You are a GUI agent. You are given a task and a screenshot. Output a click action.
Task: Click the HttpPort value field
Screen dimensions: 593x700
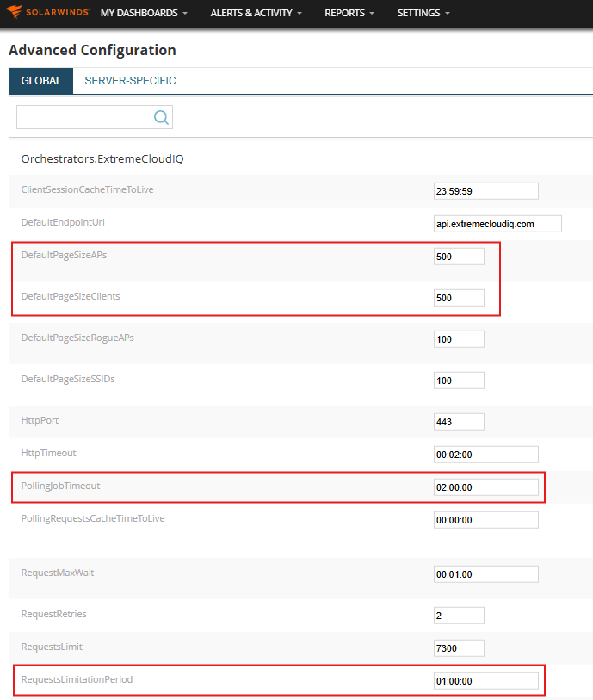pos(459,422)
